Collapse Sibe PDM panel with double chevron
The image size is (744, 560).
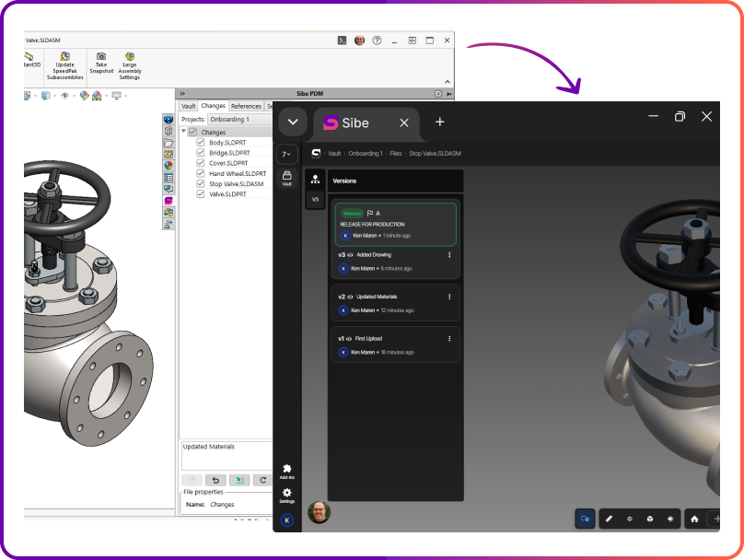point(182,94)
